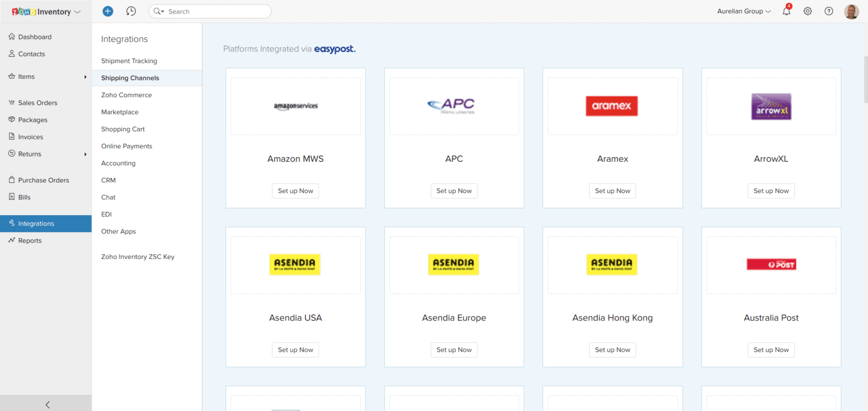
Task: Click the Invoices document icon
Action: 11,137
